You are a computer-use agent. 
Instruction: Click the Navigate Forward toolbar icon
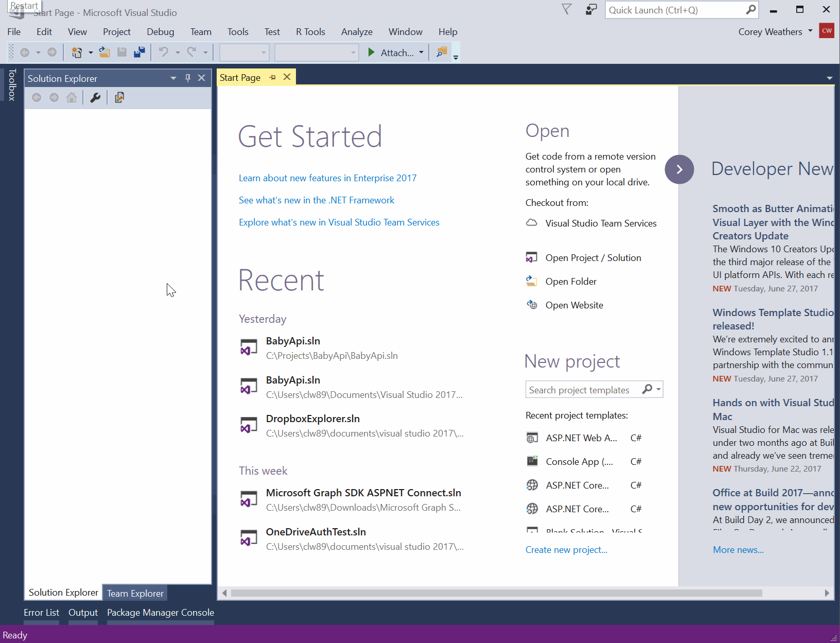(52, 52)
